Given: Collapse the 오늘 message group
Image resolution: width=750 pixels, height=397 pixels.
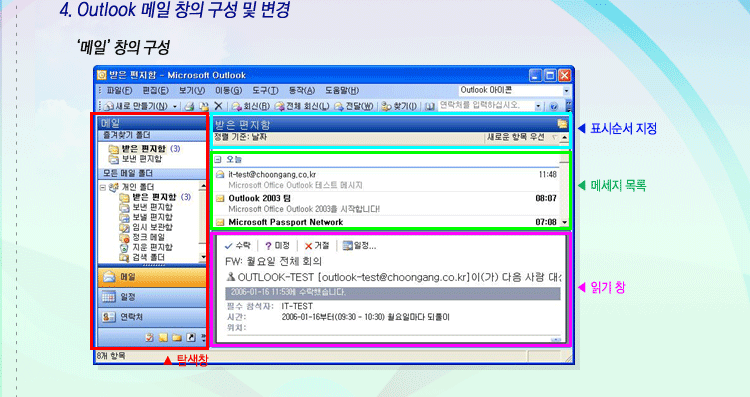Looking at the screenshot, I should (x=218, y=159).
